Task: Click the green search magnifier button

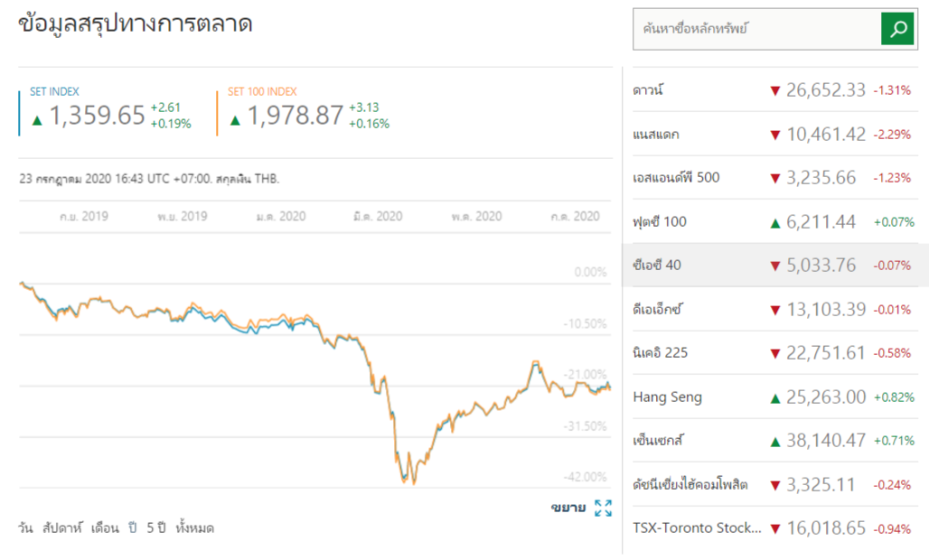Action: click(x=897, y=29)
